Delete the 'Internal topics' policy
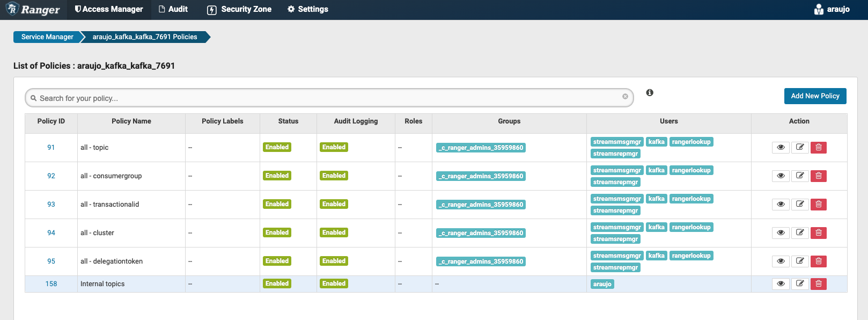The width and height of the screenshot is (868, 320). (x=818, y=284)
